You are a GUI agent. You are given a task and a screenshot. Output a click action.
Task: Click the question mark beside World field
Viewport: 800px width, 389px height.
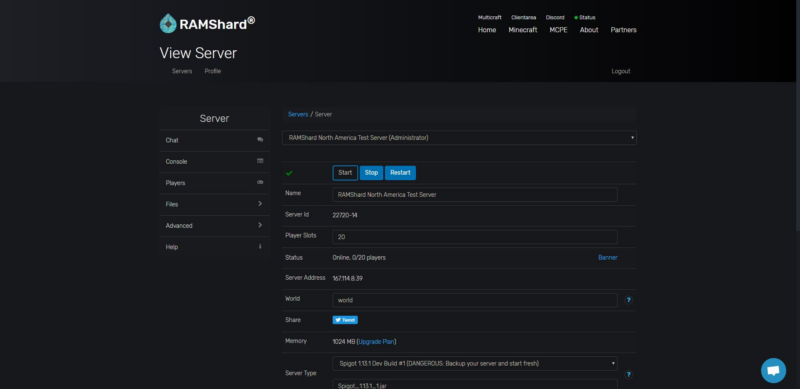[x=629, y=300]
